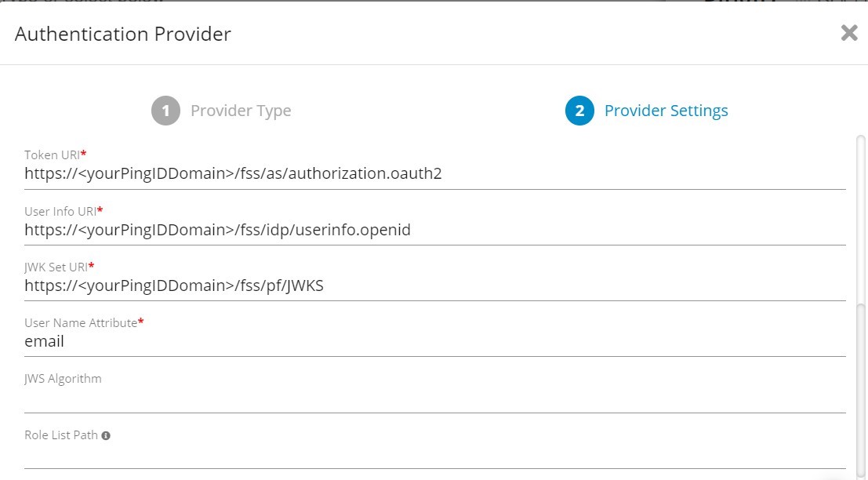Edit the JWK Set URI value
Screen dimensions: 868x480
tap(434, 285)
